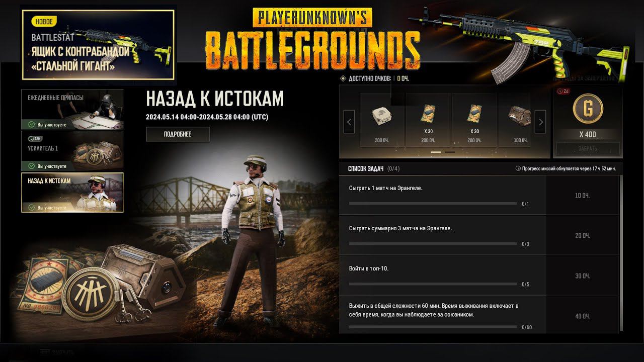Click the Подробнее button
Viewport: 644px width, 362px height.
tap(178, 134)
